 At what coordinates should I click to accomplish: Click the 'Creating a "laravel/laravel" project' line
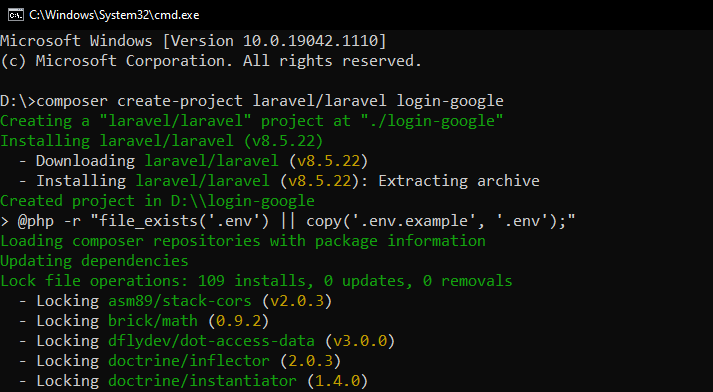click(x=251, y=121)
